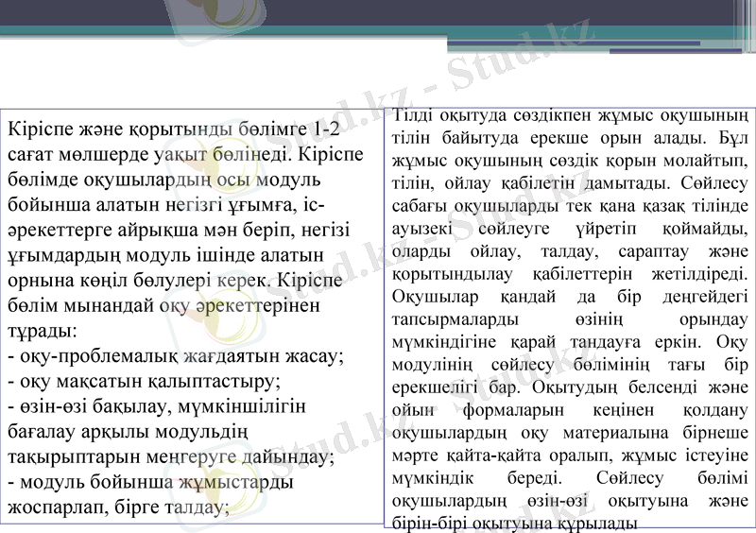
Task: Click the words "негізгі ұғымға"
Action: click(x=232, y=205)
